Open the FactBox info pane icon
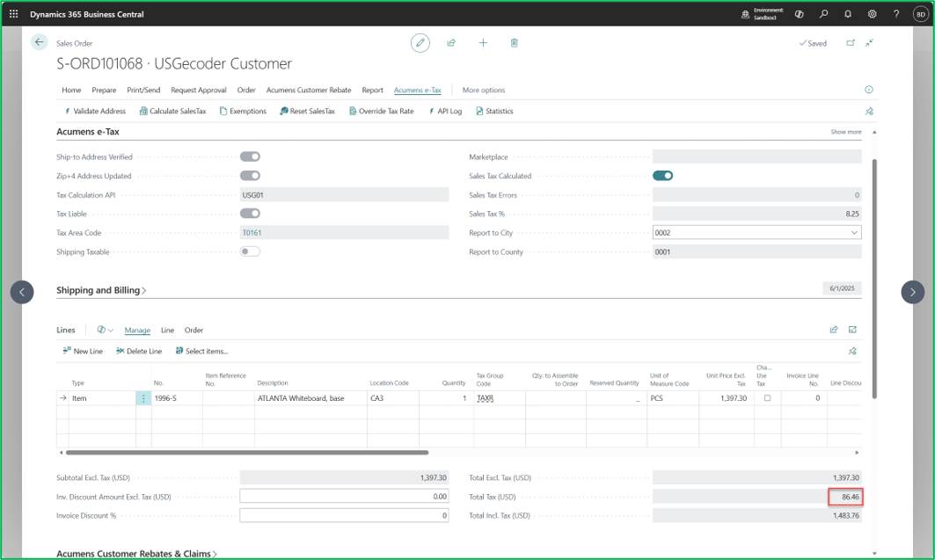Image resolution: width=935 pixels, height=560 pixels. click(869, 90)
